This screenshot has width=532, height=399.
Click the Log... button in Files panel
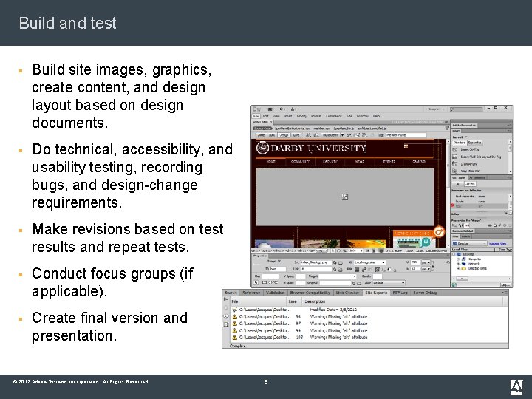click(x=505, y=284)
